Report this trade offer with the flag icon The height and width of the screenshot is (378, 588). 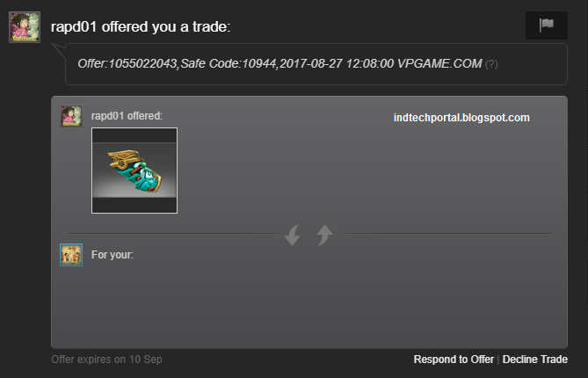(547, 25)
